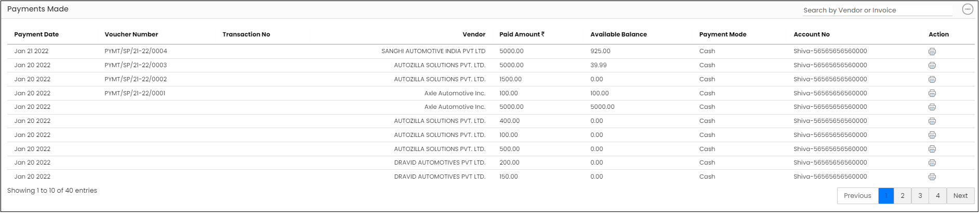Go to page 4 of entries

tap(938, 196)
